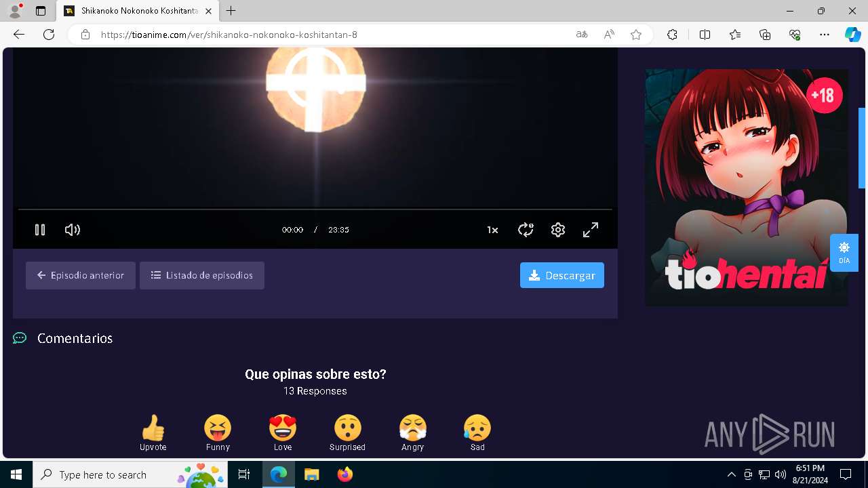Image resolution: width=868 pixels, height=488 pixels.
Task: Add page to favorites star
Action: point(636,35)
